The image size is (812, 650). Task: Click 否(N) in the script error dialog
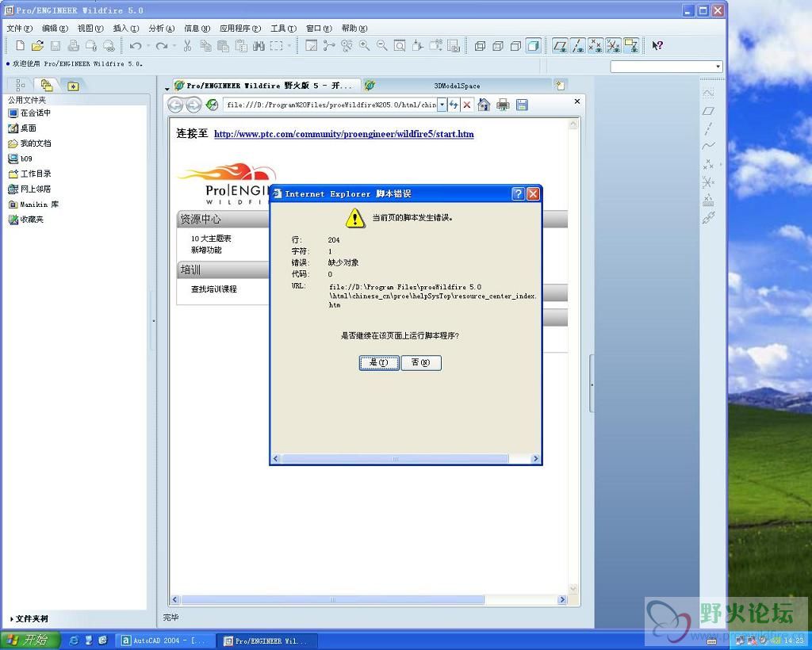pos(421,363)
